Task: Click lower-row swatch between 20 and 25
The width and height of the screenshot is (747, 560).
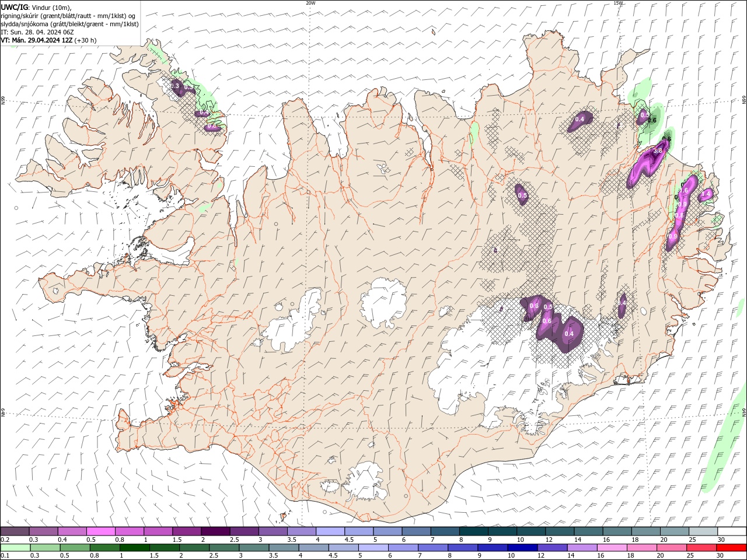Action: pos(671,548)
